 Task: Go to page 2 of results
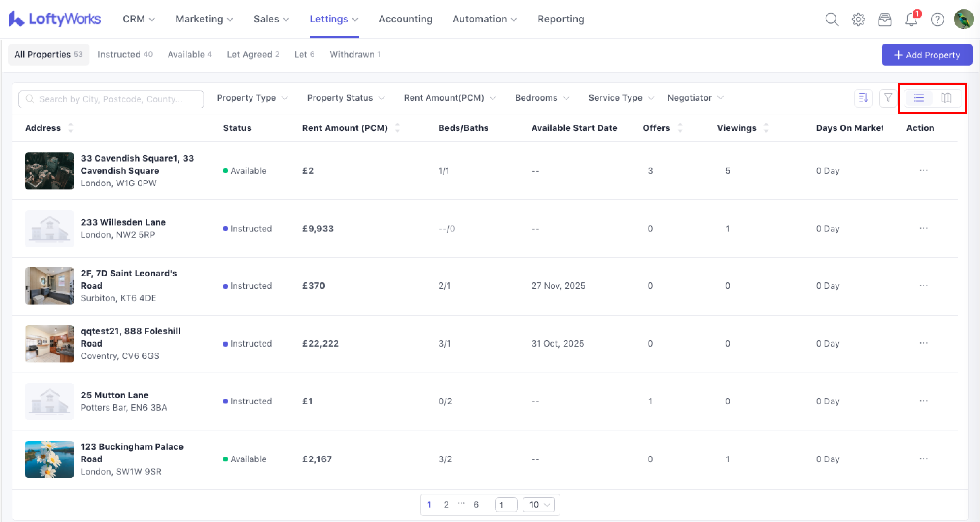tap(446, 505)
